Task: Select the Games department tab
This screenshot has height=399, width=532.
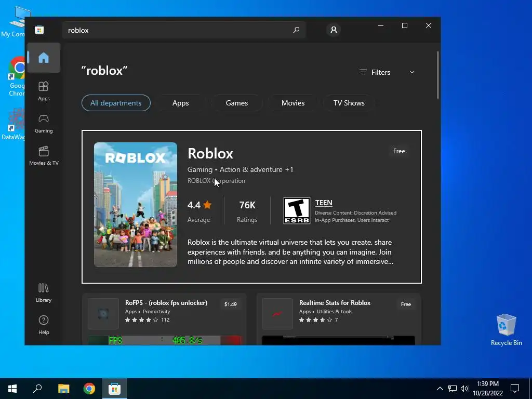Action: tap(237, 103)
